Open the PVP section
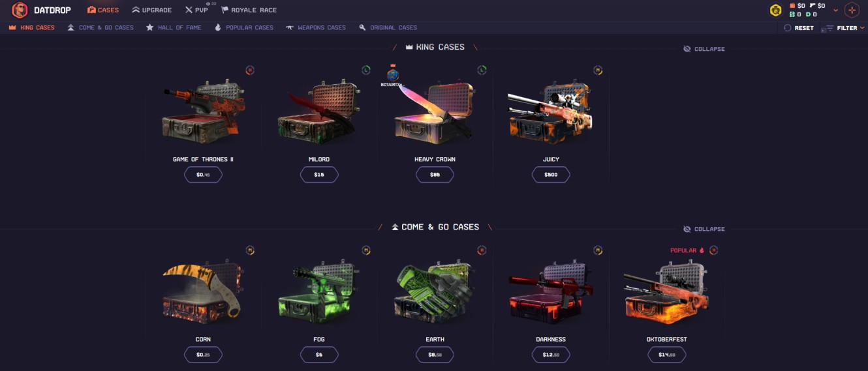868x371 pixels. tap(196, 10)
